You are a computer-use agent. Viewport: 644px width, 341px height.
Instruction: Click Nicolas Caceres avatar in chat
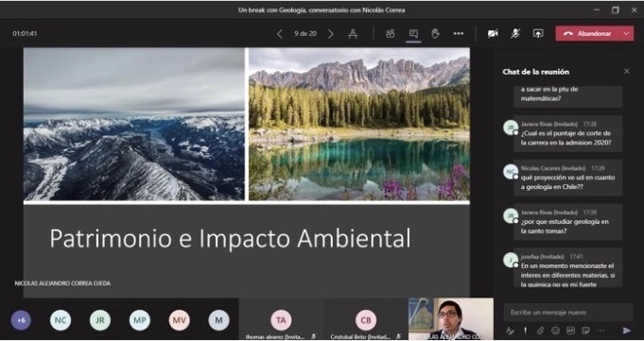(511, 171)
